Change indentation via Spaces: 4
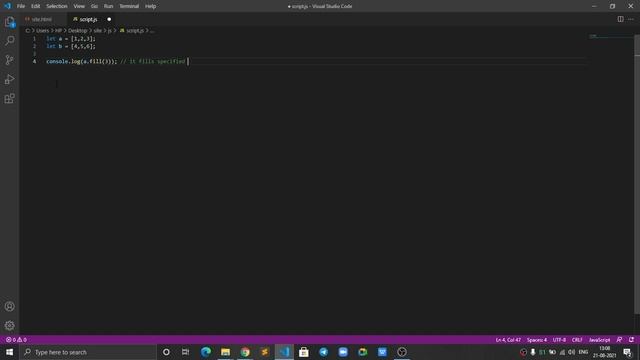The width and height of the screenshot is (640, 360). click(537, 340)
